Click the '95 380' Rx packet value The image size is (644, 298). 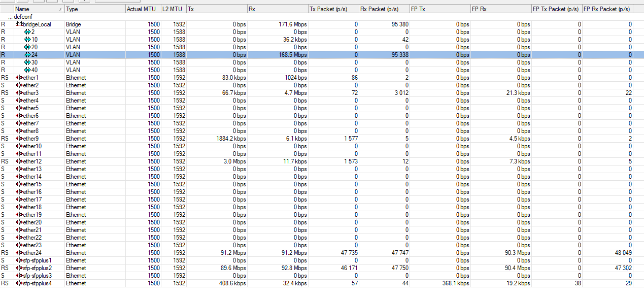pyautogui.click(x=399, y=24)
